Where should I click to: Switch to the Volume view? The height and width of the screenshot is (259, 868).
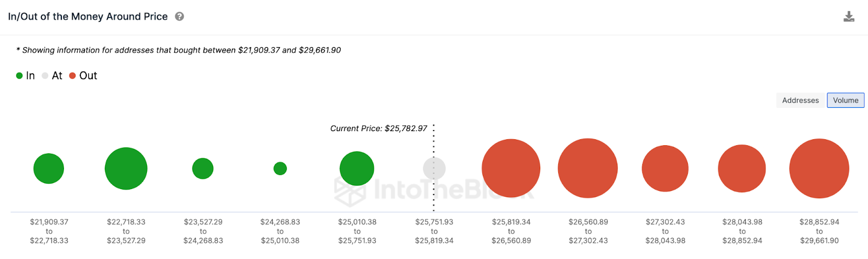tap(846, 100)
